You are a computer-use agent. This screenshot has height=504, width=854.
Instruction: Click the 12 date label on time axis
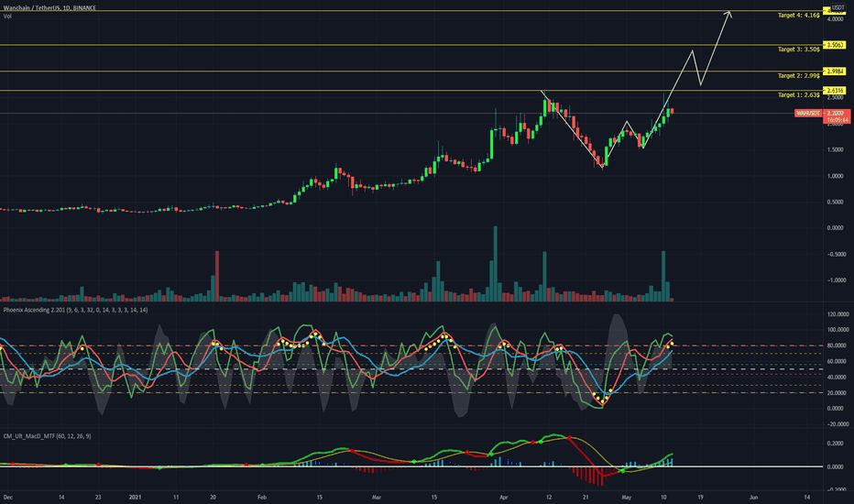549,498
